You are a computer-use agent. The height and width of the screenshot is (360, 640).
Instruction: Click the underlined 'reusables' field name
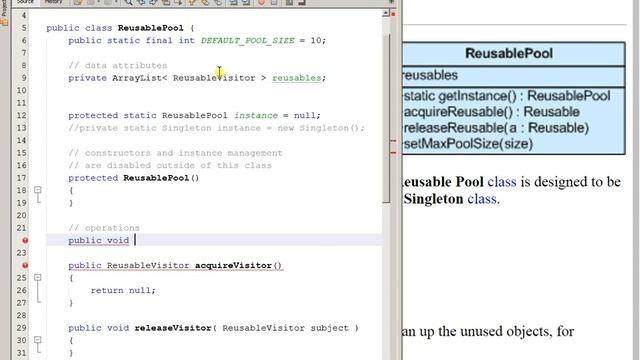[297, 78]
